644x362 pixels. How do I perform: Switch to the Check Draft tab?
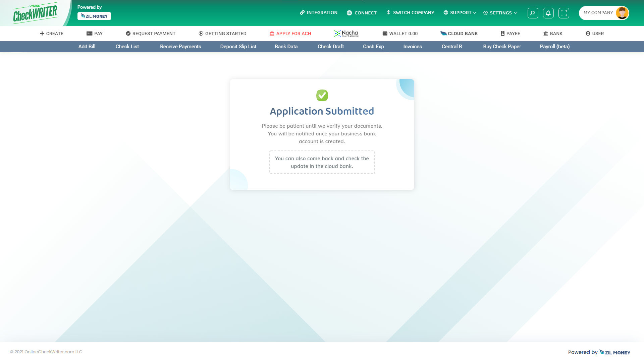(x=330, y=47)
